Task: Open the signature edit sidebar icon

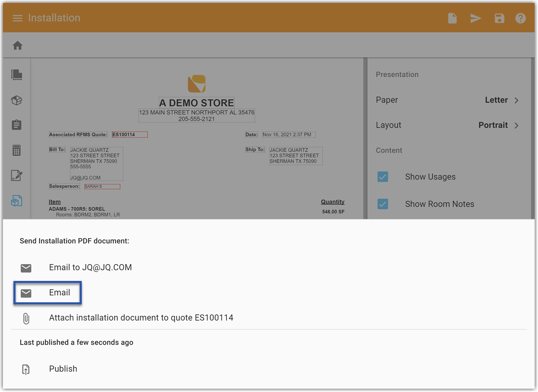Action: [17, 176]
